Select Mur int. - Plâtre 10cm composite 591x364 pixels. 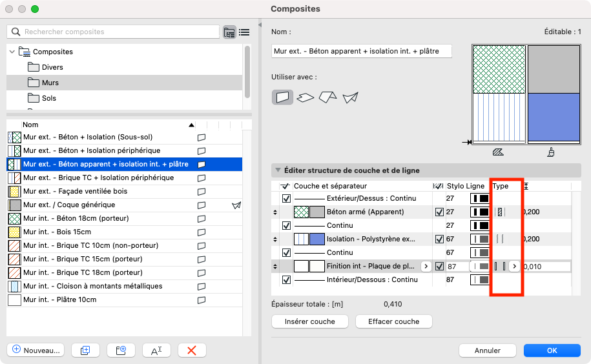tap(59, 299)
